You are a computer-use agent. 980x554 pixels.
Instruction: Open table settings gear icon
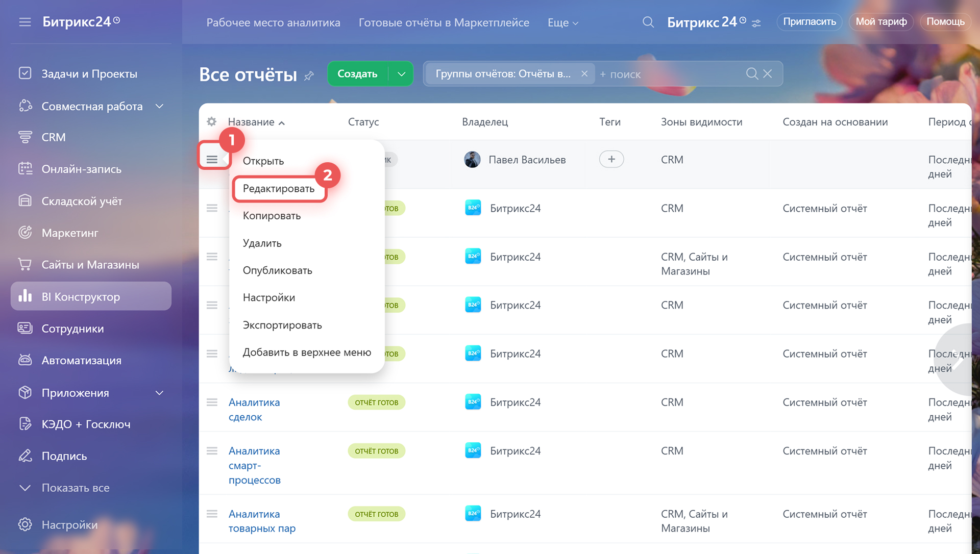[211, 121]
